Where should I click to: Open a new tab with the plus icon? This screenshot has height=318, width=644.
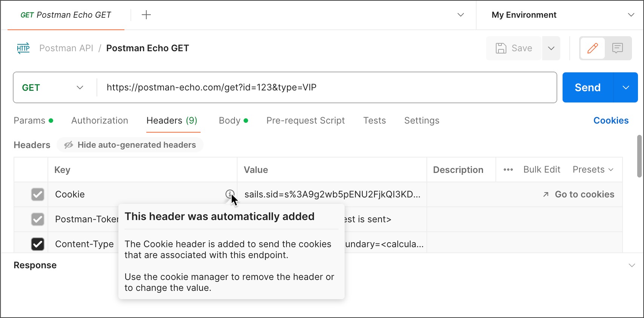pos(146,15)
